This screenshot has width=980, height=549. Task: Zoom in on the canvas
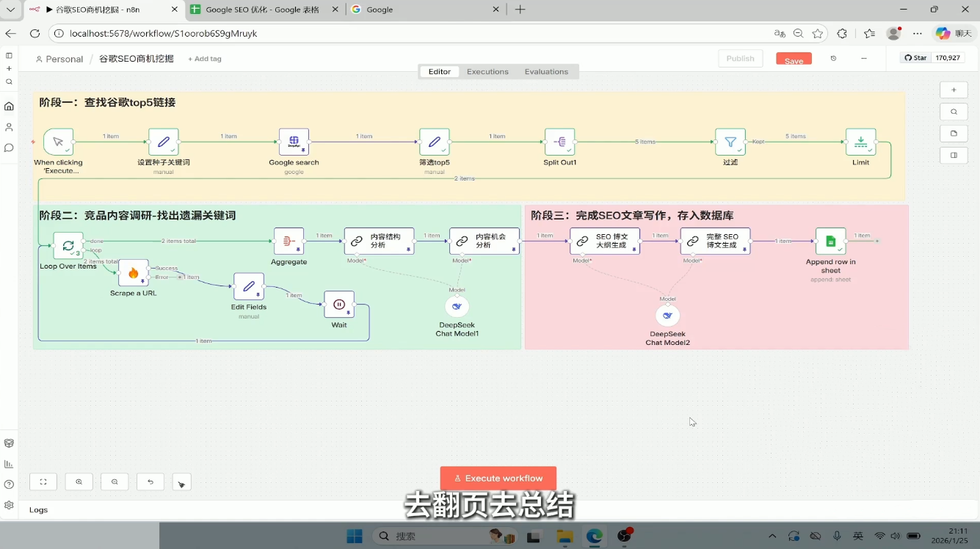[x=79, y=481]
